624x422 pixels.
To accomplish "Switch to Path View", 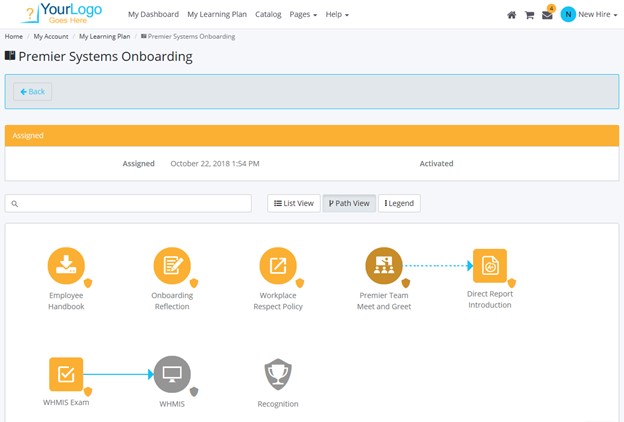I will (x=349, y=203).
